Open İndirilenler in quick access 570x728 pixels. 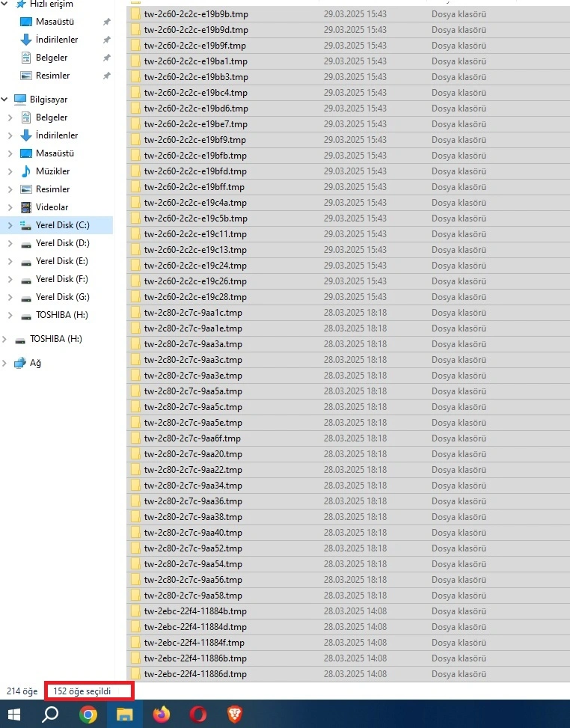click(x=57, y=40)
